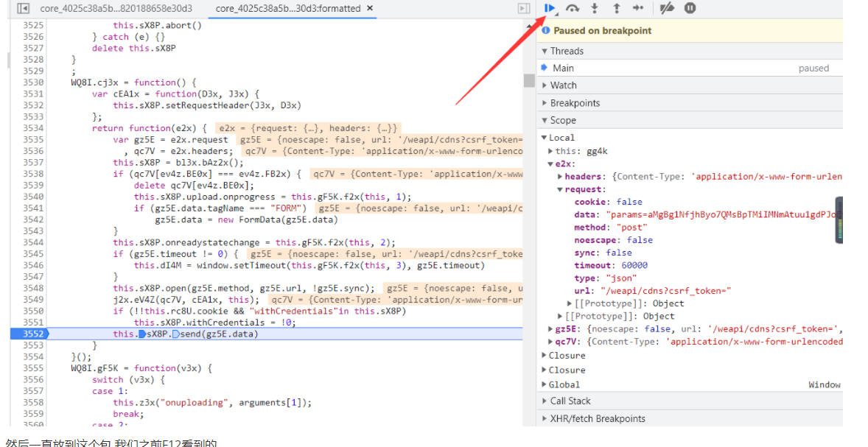Click the 'onuploading' string on line 3558
The height and width of the screenshot is (447, 868).
[x=196, y=403]
